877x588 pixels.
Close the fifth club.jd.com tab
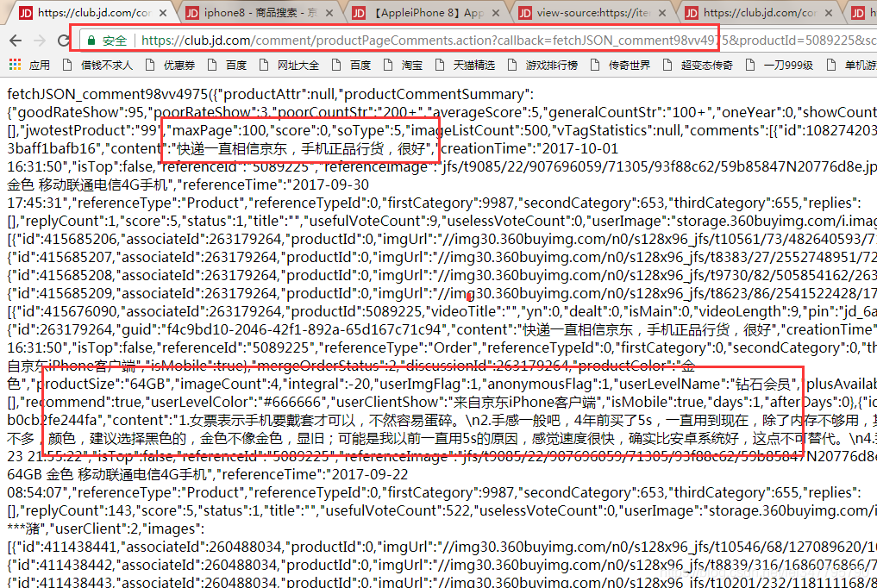pos(829,13)
